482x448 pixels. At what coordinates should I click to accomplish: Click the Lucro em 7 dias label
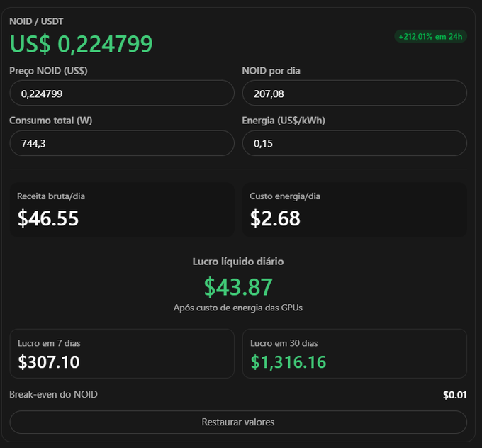49,343
